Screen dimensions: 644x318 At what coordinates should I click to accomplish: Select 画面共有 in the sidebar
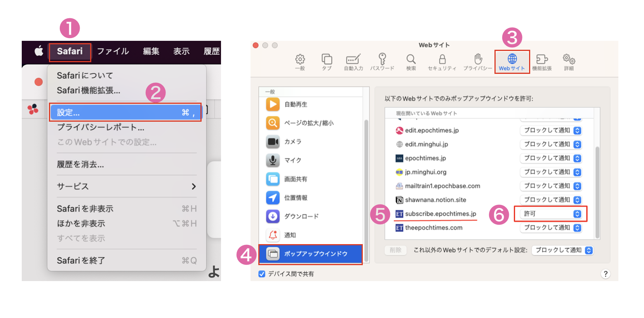click(311, 179)
